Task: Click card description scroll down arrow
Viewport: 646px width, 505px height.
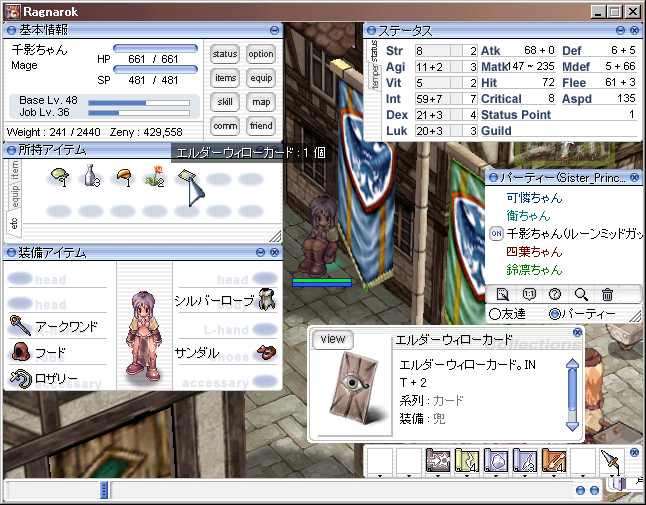Action: coord(572,426)
